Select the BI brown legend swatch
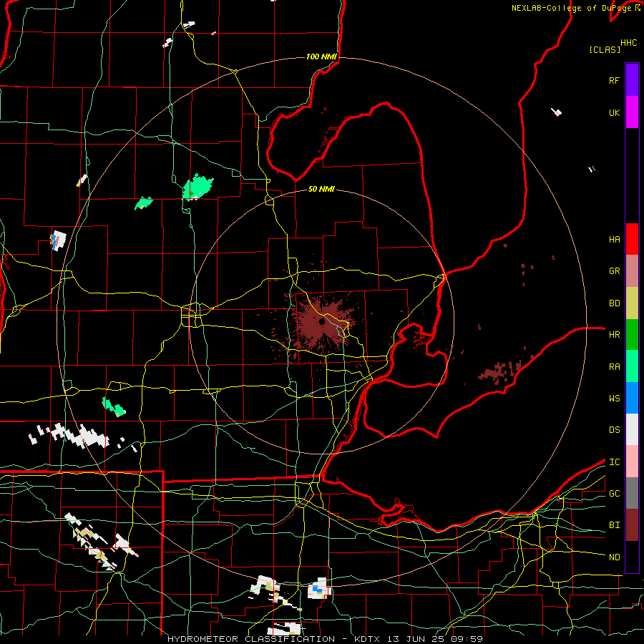Image resolution: width=644 pixels, height=644 pixels. [x=632, y=525]
